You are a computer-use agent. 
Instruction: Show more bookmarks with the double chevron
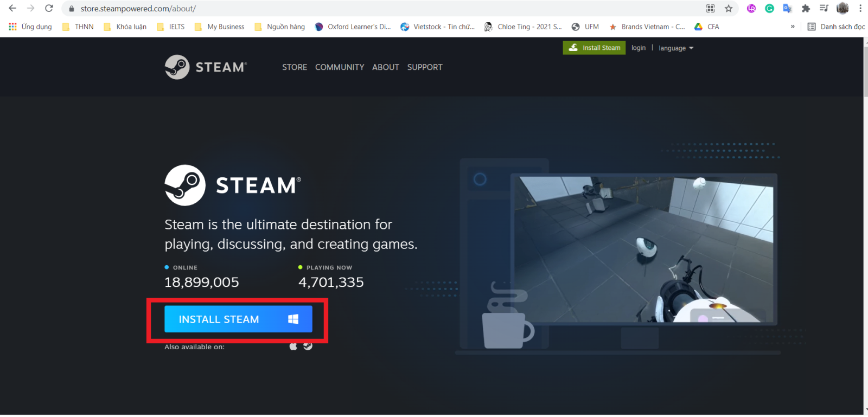pos(793,27)
